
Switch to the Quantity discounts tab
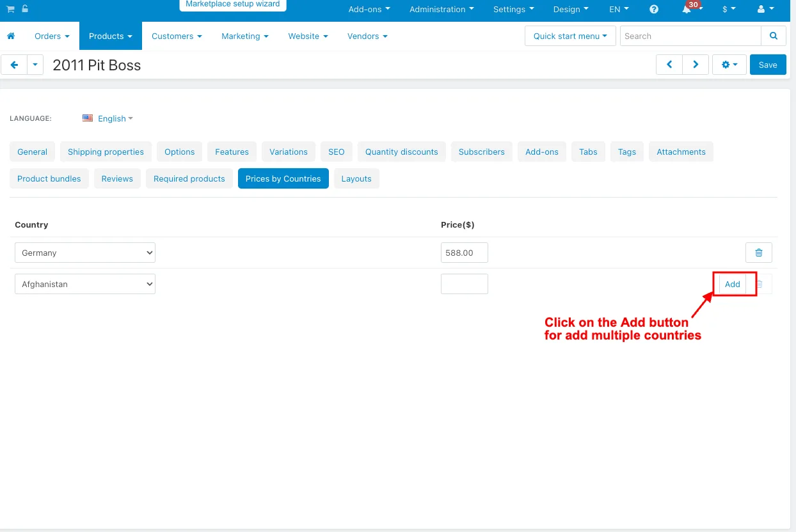402,152
